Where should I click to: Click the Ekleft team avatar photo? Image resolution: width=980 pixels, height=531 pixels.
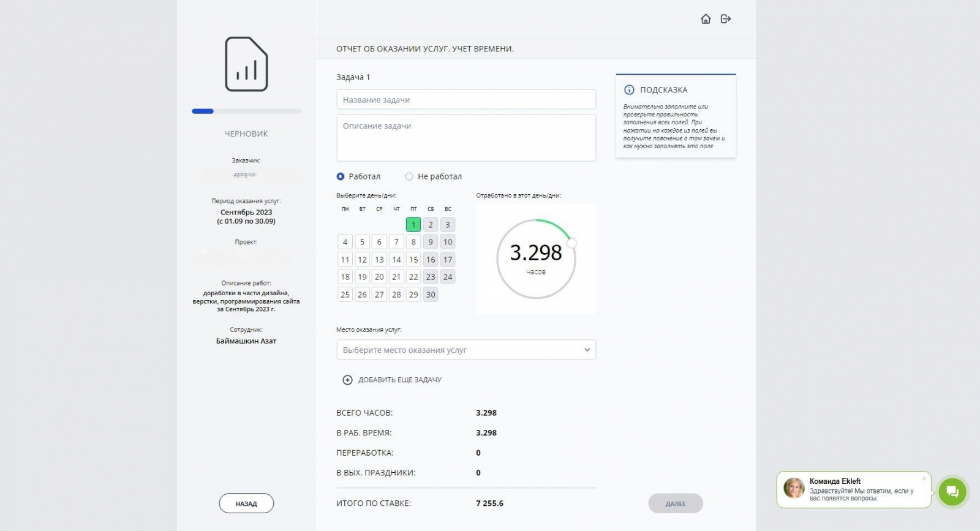pyautogui.click(x=794, y=489)
